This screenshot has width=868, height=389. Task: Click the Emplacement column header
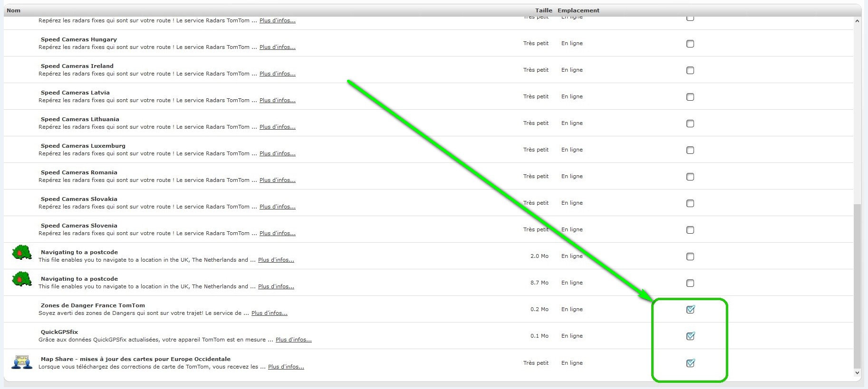pos(579,10)
